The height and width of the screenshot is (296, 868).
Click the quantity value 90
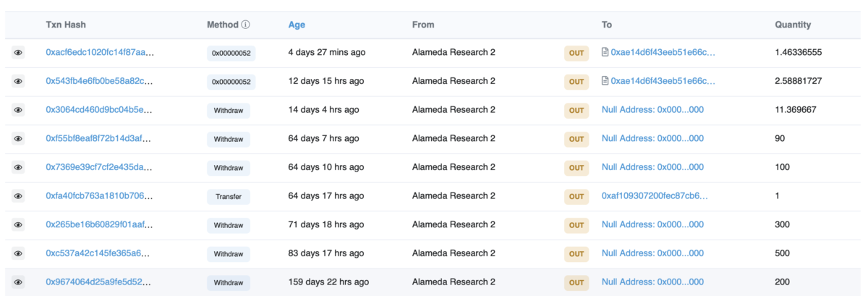pos(780,138)
